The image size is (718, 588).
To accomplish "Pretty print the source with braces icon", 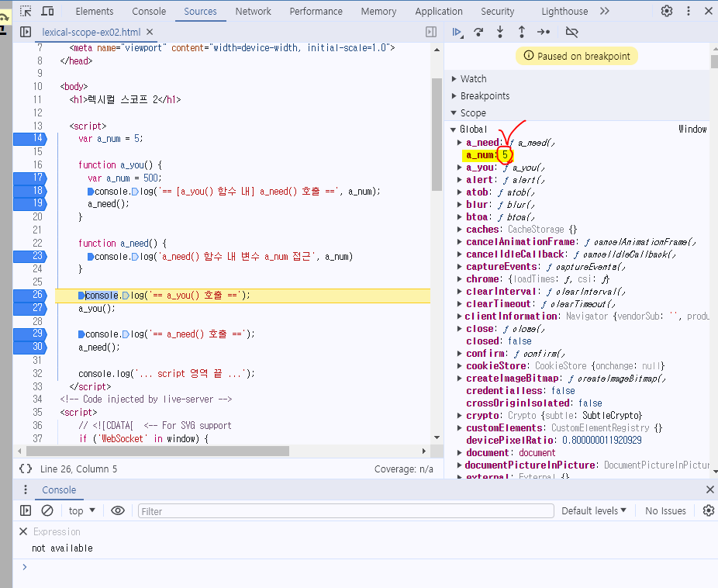I will point(26,469).
